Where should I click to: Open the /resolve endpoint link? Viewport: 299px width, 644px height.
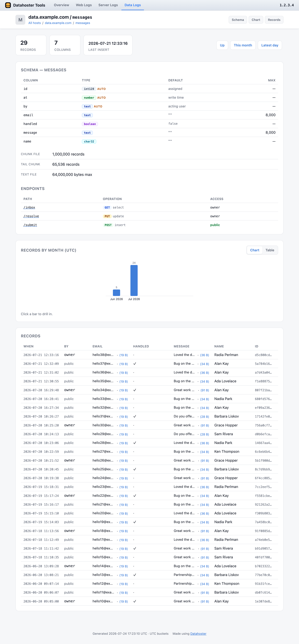click(31, 216)
